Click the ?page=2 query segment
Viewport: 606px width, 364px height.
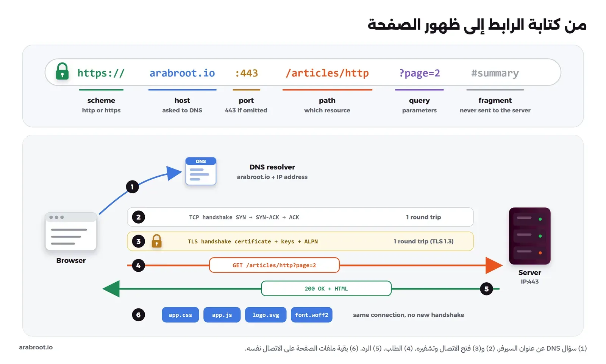click(x=419, y=73)
